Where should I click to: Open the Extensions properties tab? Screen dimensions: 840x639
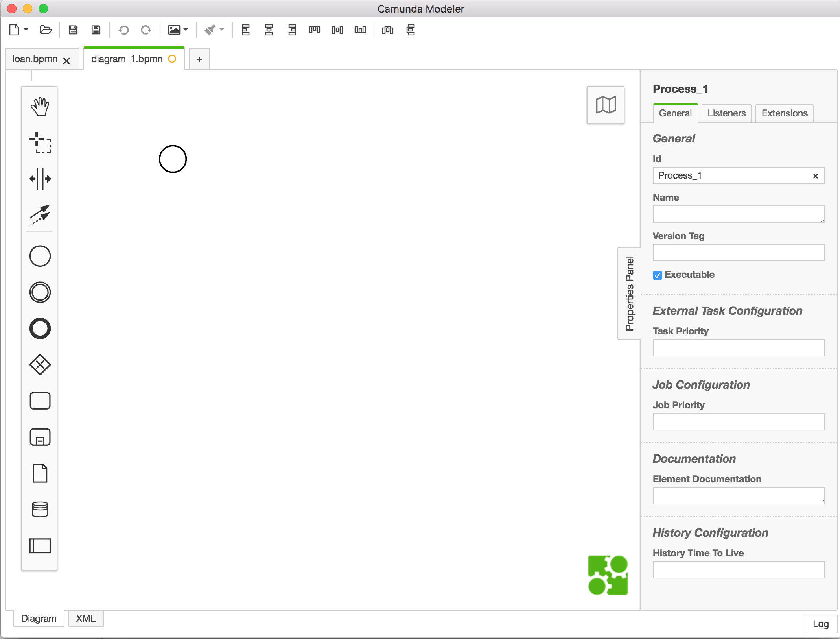pyautogui.click(x=785, y=113)
